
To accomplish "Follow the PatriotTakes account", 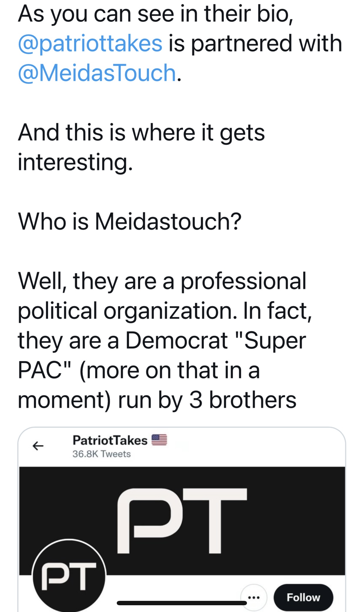I will coord(303,597).
